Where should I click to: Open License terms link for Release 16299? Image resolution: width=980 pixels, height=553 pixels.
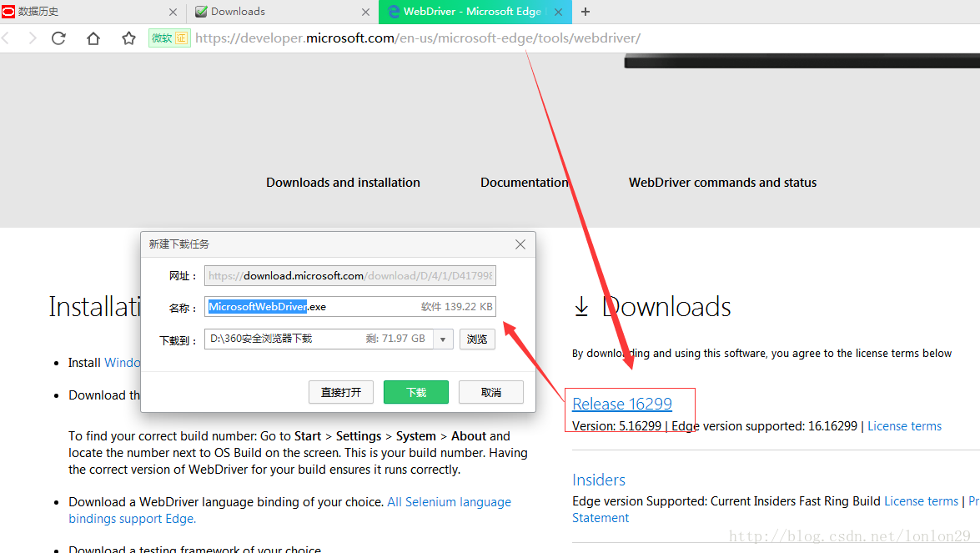point(904,426)
